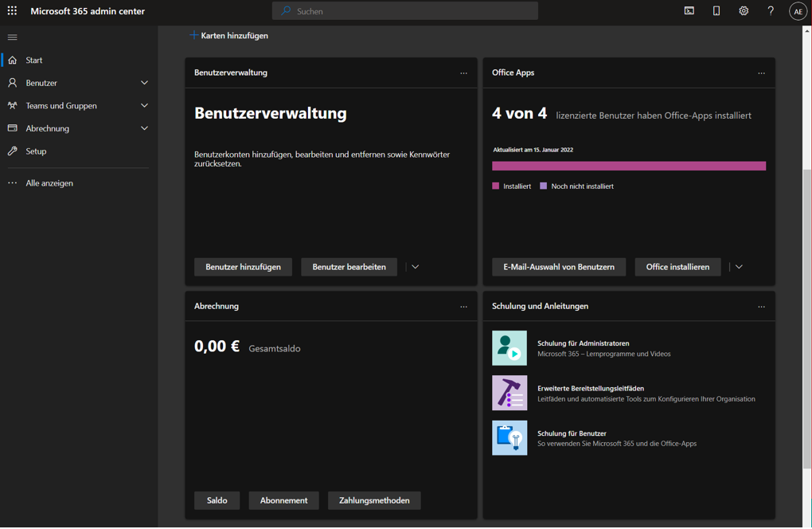The height and width of the screenshot is (529, 812).
Task: Expand the Abrechnung navigation section
Action: (144, 128)
